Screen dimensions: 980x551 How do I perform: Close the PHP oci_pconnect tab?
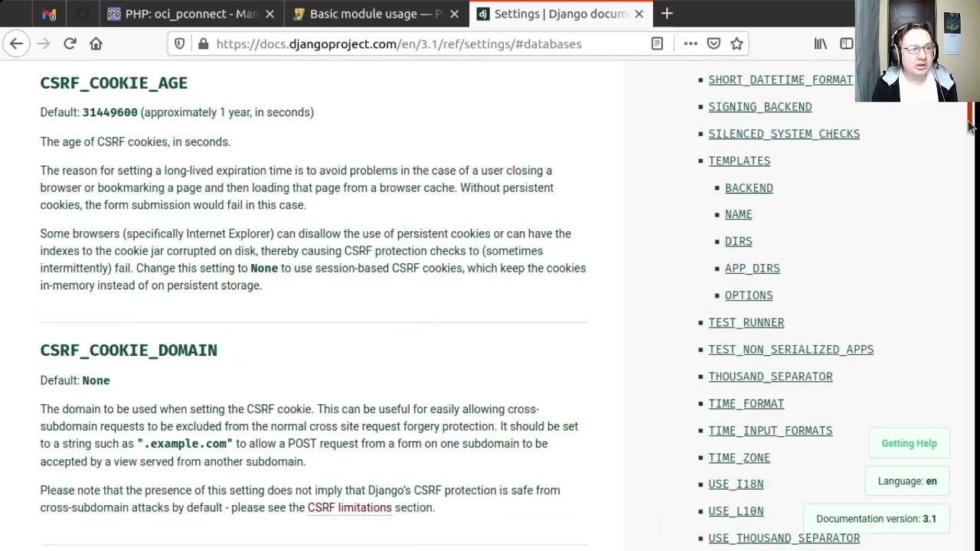pyautogui.click(x=269, y=14)
